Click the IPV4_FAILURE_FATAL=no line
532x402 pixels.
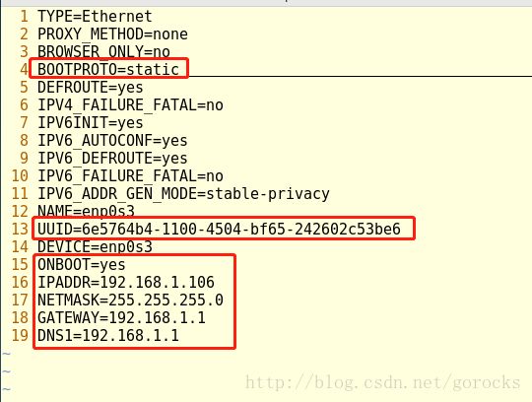pos(130,104)
